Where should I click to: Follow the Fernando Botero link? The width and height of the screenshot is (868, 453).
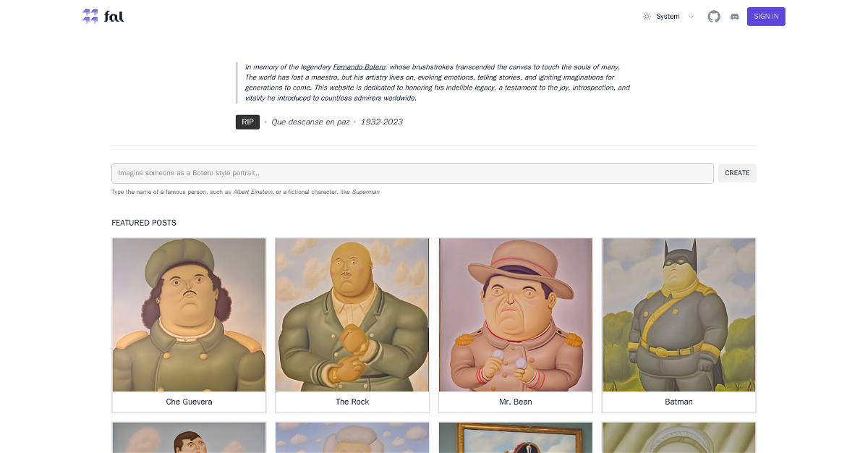pos(359,67)
